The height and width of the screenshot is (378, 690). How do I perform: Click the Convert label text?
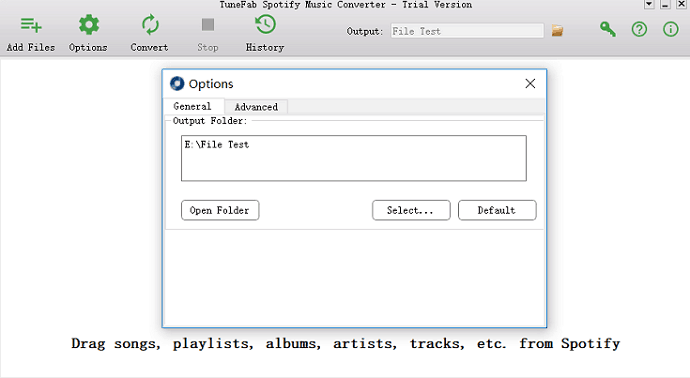coord(150,47)
